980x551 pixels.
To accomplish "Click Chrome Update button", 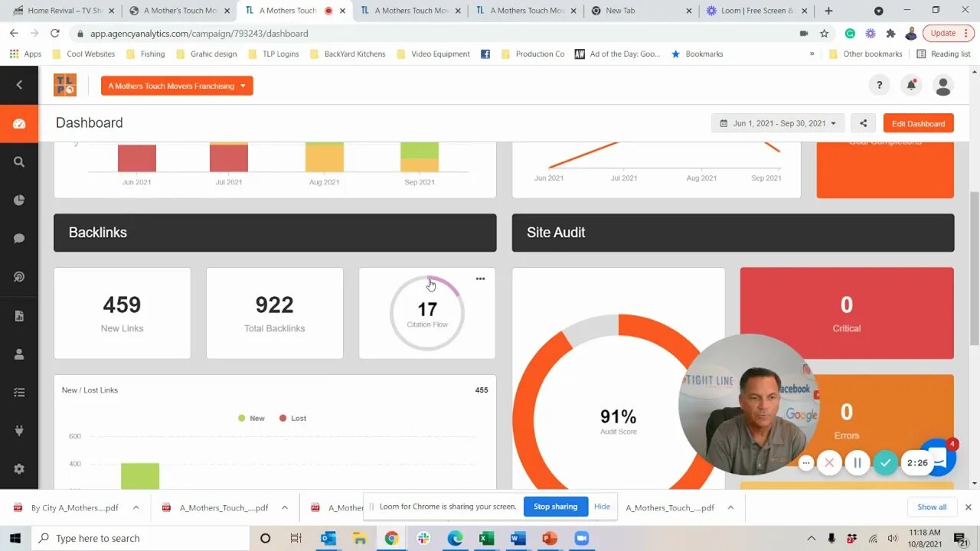I will 947,33.
